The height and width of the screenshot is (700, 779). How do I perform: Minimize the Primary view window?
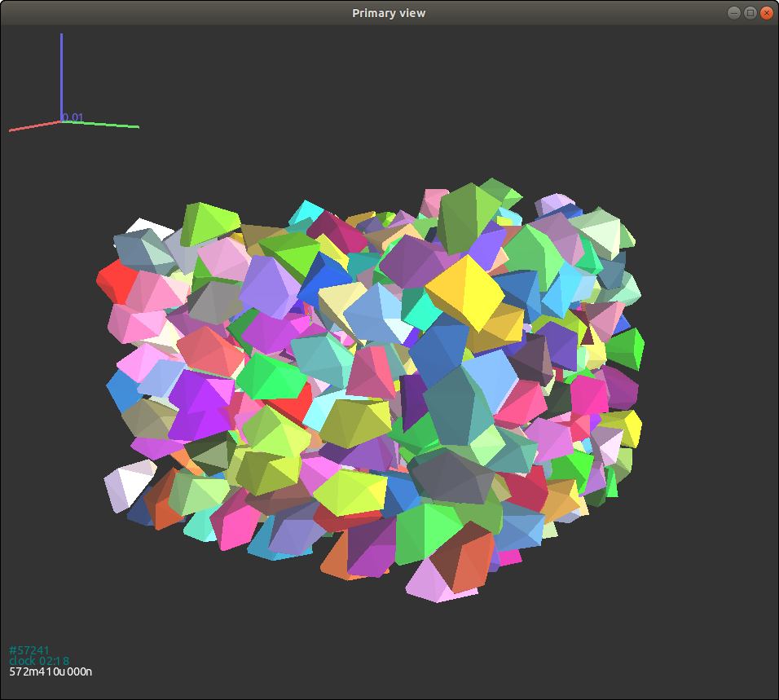[x=734, y=13]
